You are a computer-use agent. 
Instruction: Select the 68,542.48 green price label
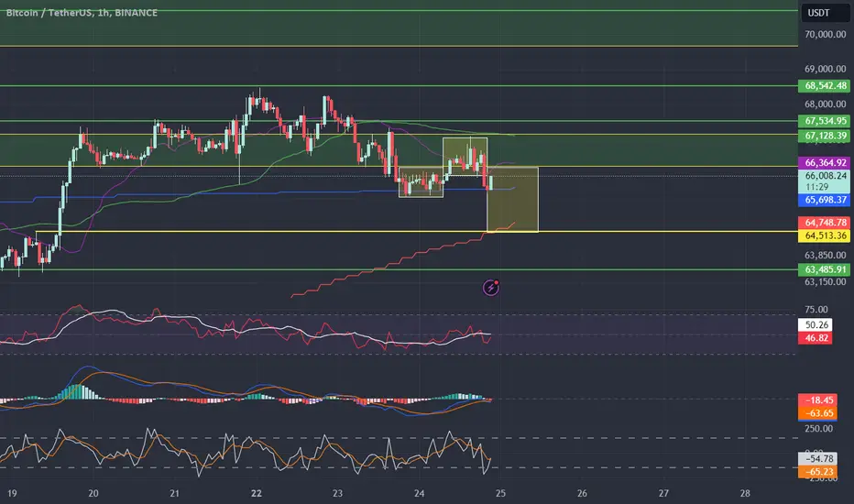824,85
